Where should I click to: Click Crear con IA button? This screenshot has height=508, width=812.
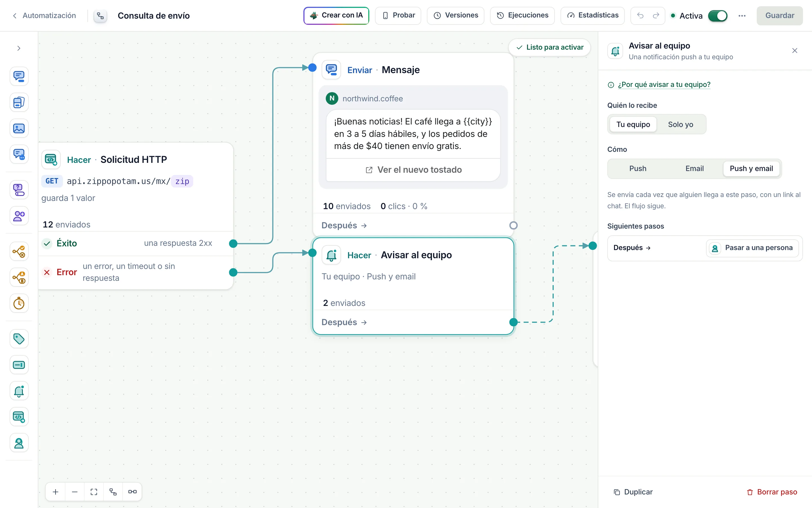[336, 16]
